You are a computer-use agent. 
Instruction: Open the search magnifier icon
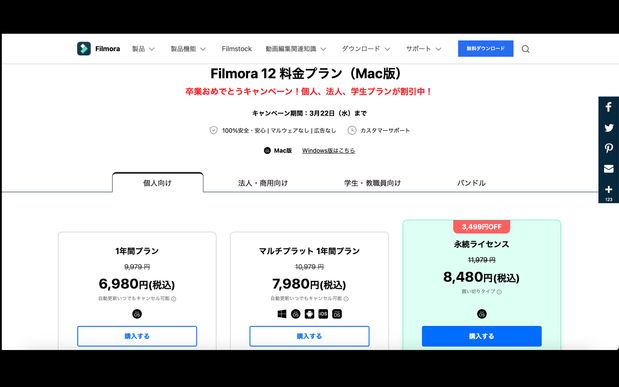coord(525,49)
